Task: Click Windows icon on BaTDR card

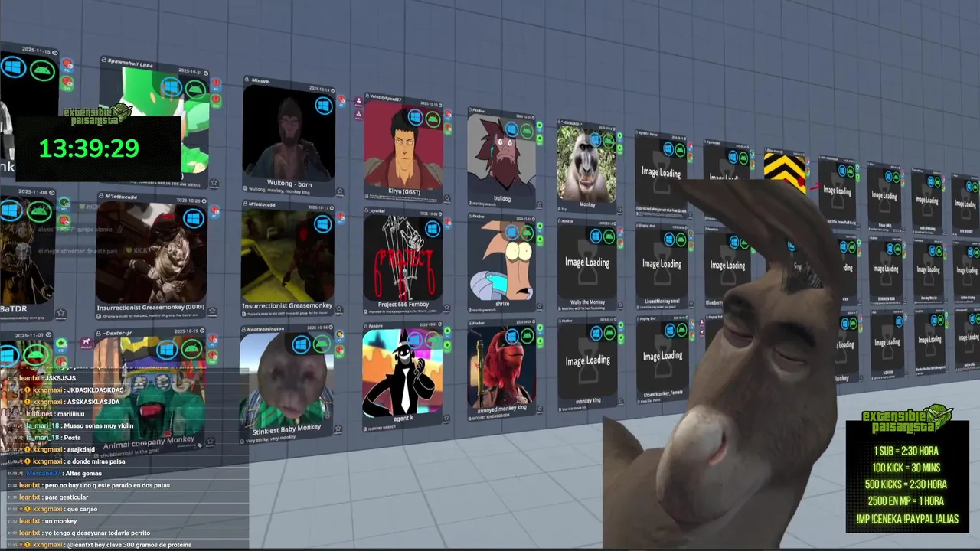Action: point(11,210)
